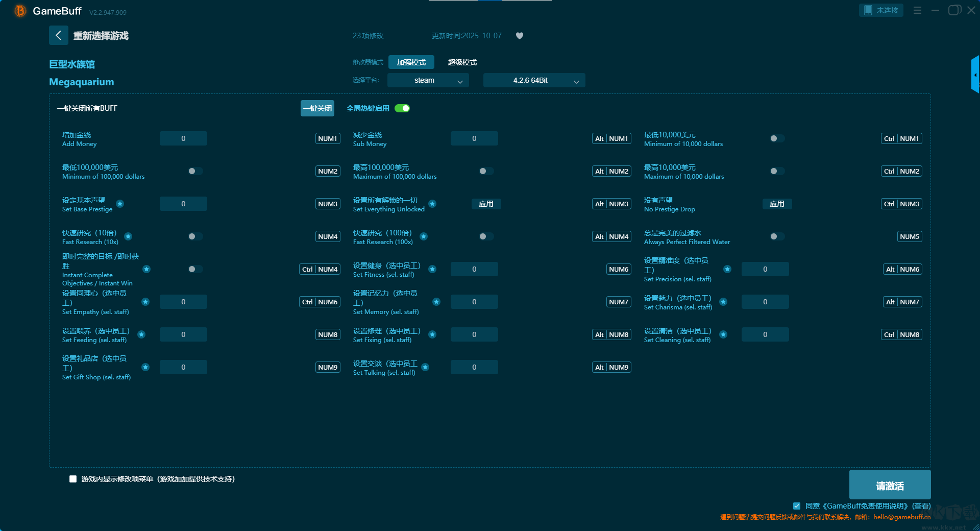980x531 pixels.
Task: Click the Set Gift Shop value field
Action: point(183,367)
